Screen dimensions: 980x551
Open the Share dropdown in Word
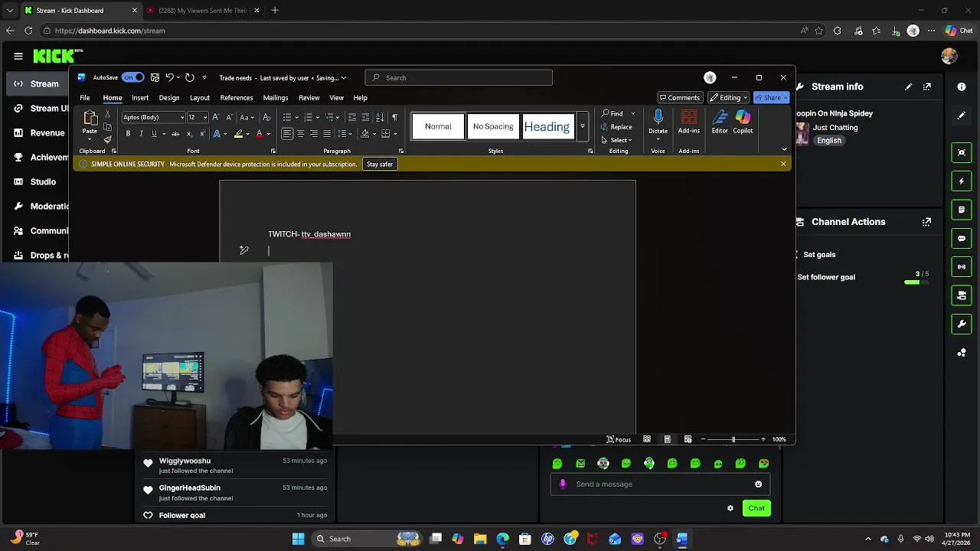(772, 97)
